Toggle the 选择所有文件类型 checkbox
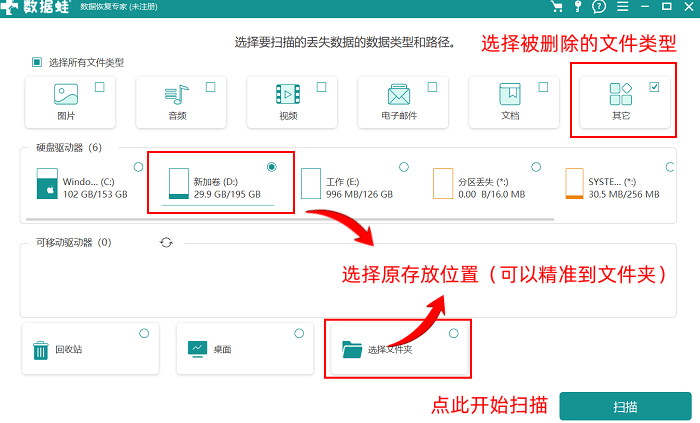Viewport: 700px width, 423px height. (37, 62)
